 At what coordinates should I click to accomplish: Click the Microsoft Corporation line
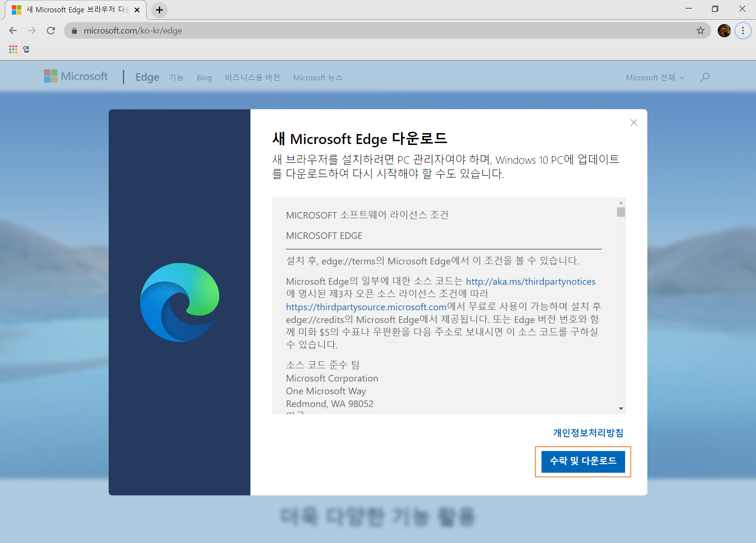click(332, 378)
